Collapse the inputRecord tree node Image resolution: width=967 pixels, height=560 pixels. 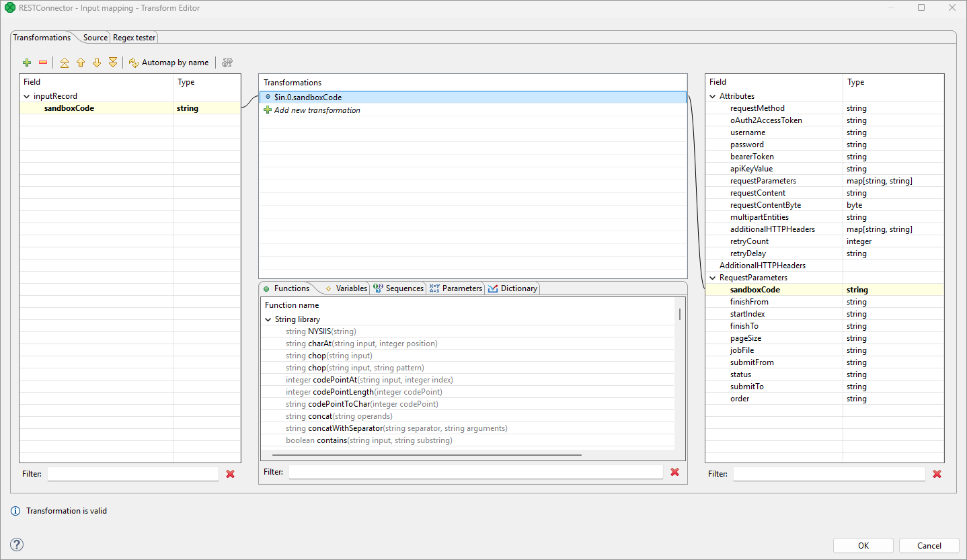click(26, 95)
